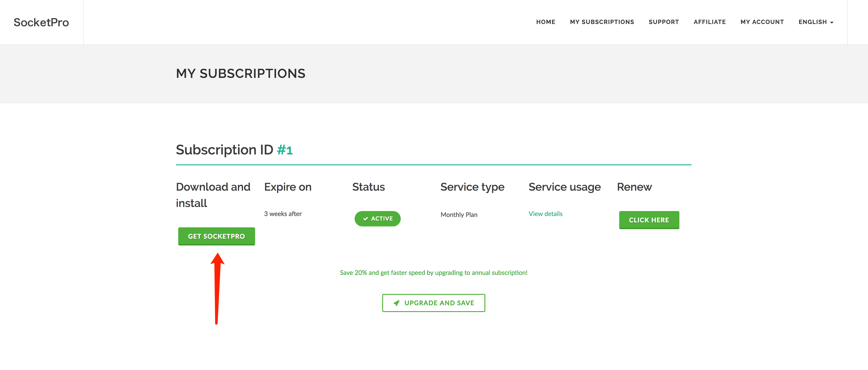Click the caret arrow next to English
The height and width of the screenshot is (370, 868).
(x=832, y=23)
